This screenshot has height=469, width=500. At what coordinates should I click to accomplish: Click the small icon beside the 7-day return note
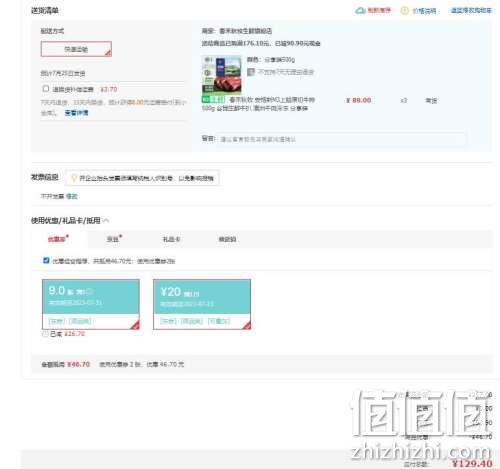coord(251,72)
